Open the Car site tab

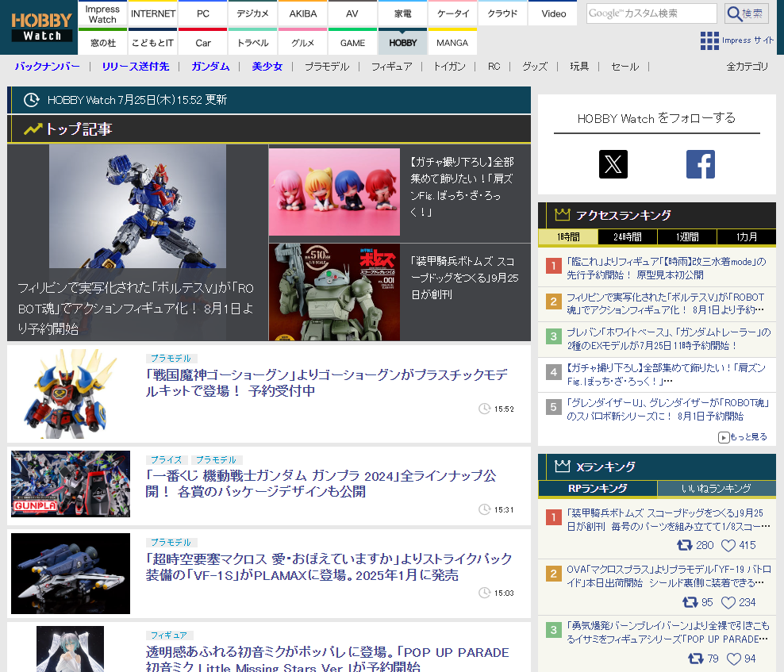(202, 43)
